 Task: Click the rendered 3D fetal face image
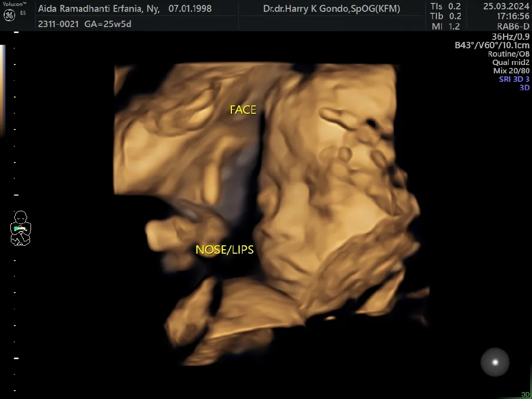[x=271, y=214]
